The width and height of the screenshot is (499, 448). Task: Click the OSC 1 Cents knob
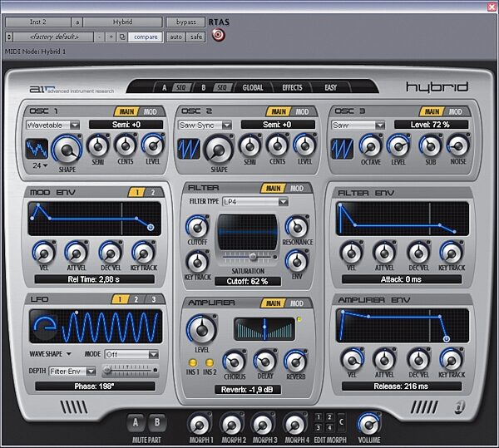[126, 145]
